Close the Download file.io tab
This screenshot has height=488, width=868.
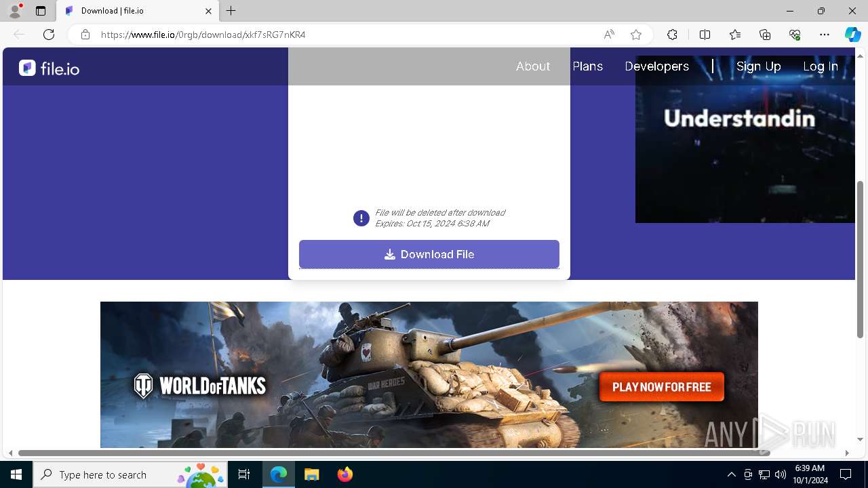(209, 11)
